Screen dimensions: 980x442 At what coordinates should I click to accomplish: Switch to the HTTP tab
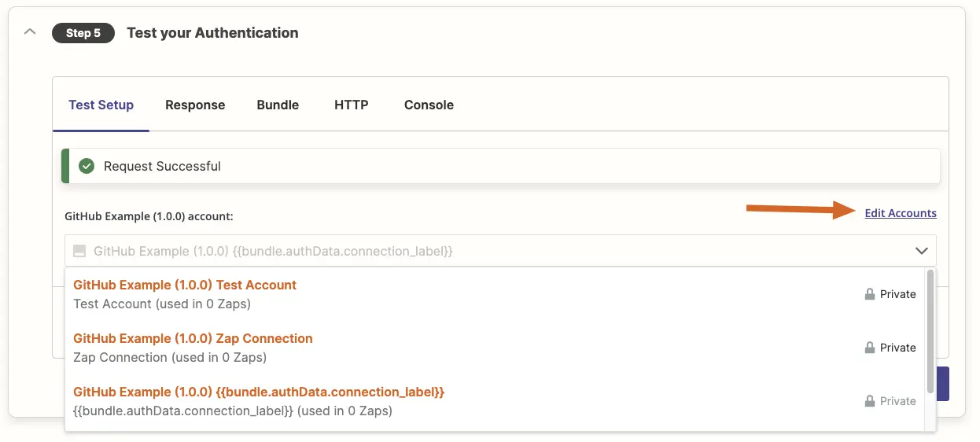point(352,105)
